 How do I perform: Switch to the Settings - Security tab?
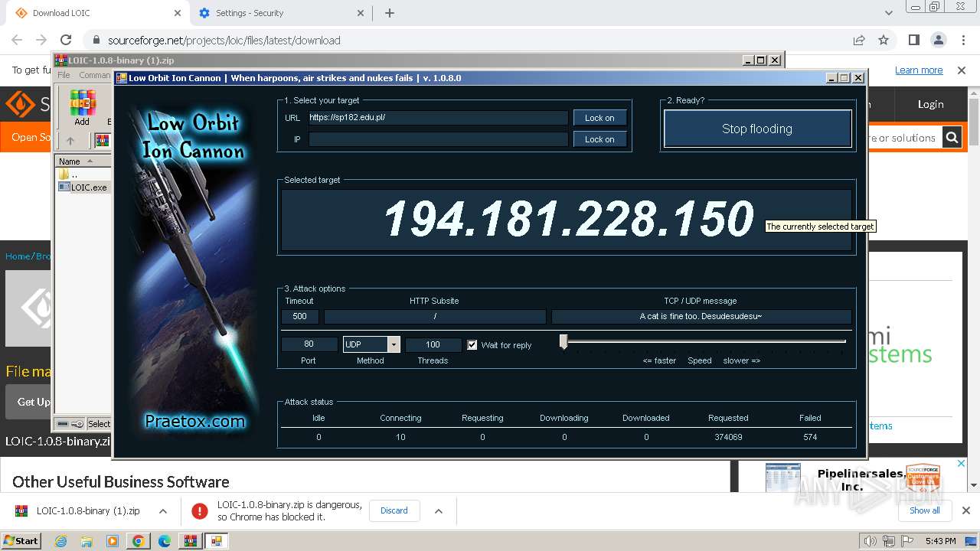[279, 13]
